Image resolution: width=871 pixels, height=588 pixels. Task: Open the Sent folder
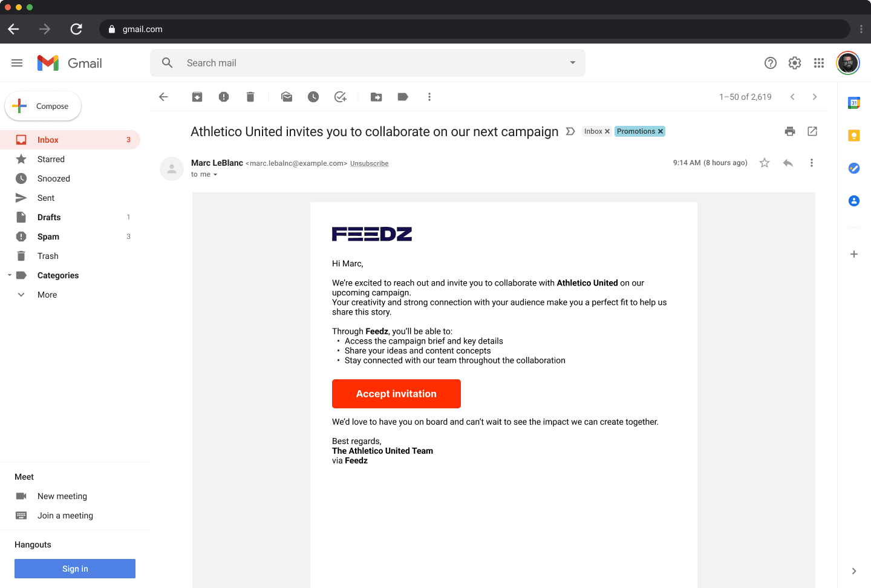tap(46, 198)
